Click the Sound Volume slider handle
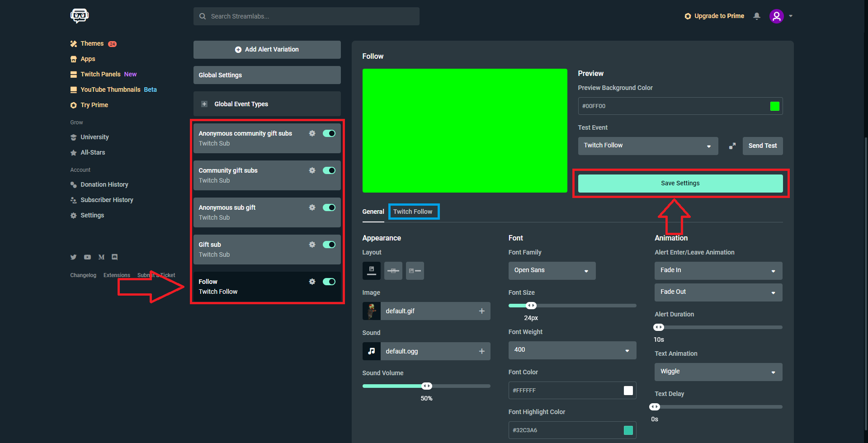The image size is (868, 443). click(x=427, y=386)
